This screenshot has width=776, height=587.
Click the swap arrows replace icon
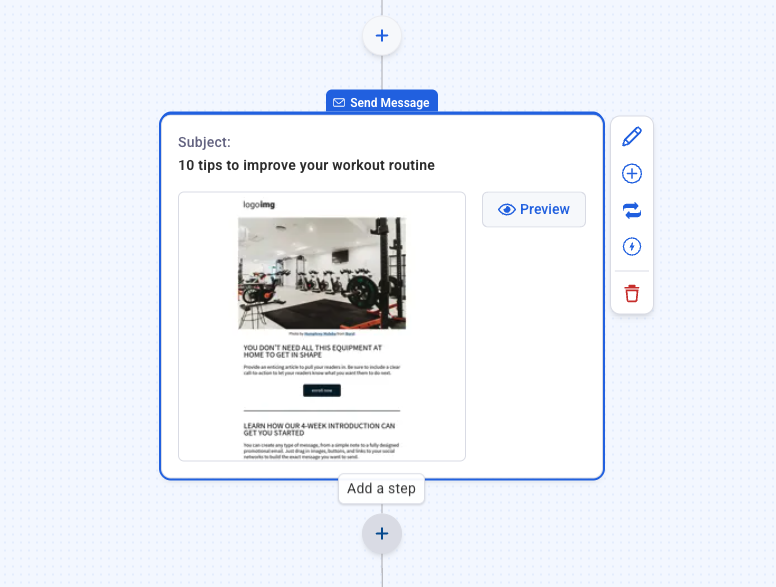click(x=631, y=210)
